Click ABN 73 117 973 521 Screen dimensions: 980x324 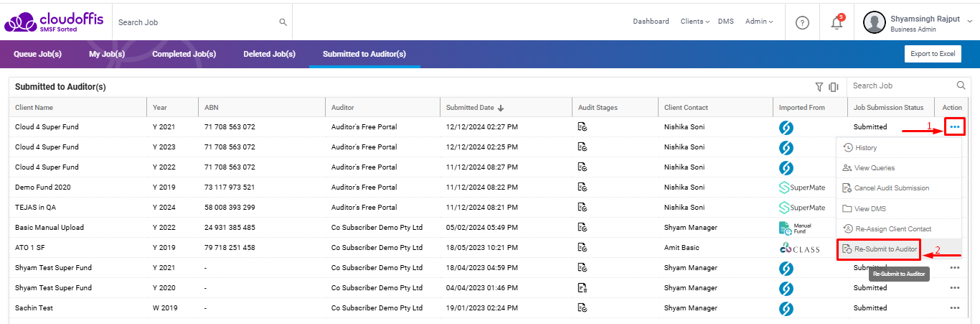click(230, 188)
